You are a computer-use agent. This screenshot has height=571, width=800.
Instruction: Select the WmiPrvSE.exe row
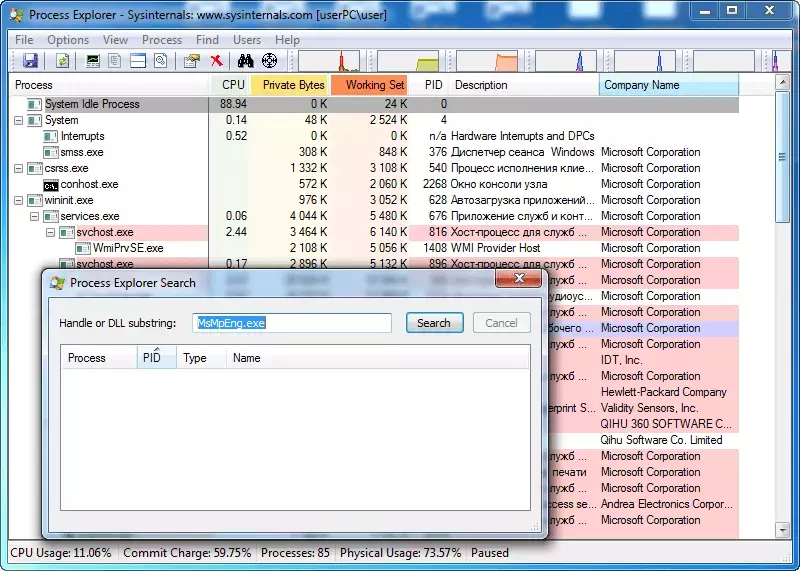(x=374, y=249)
